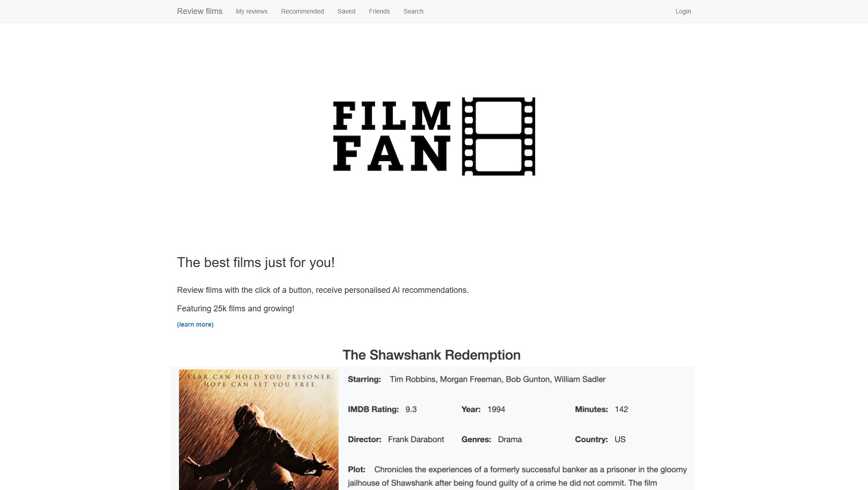Viewport: 868px width, 490px height.
Task: Go to My reviews page
Action: (252, 11)
